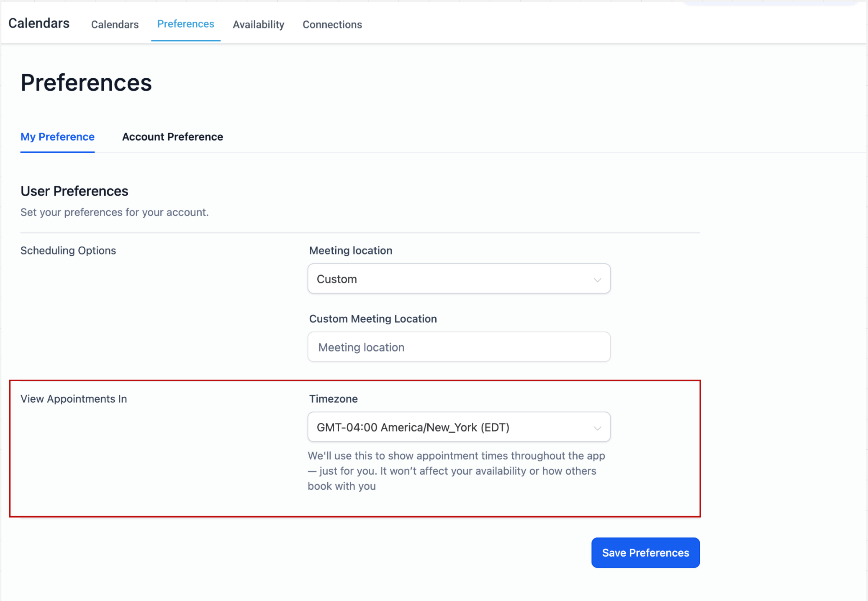This screenshot has height=601, width=868.
Task: Click the Meeting location field label
Action: (350, 250)
